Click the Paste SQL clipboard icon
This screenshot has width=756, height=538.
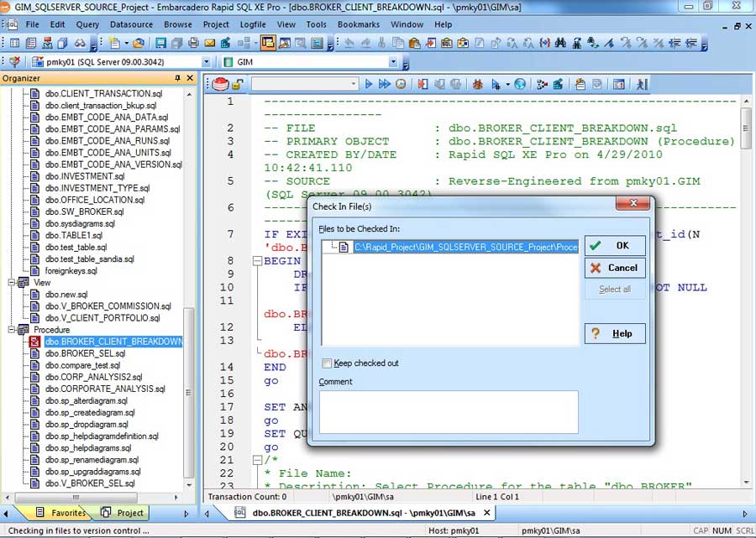447,43
